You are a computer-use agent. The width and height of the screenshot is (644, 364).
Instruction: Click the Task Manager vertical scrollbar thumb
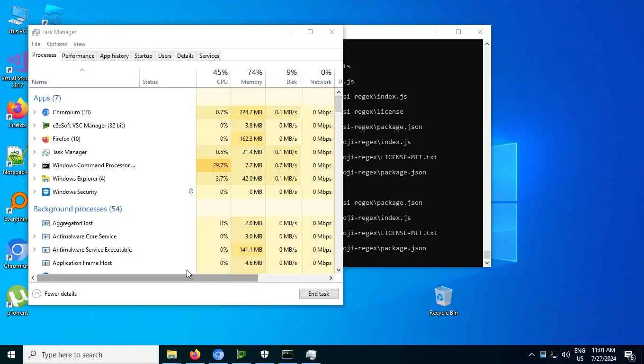point(339,104)
